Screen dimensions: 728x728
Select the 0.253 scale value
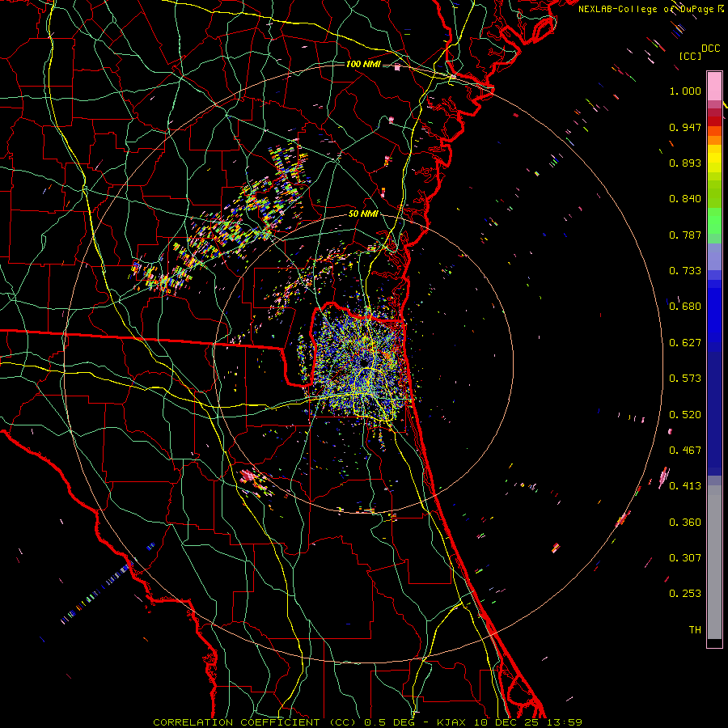(685, 594)
